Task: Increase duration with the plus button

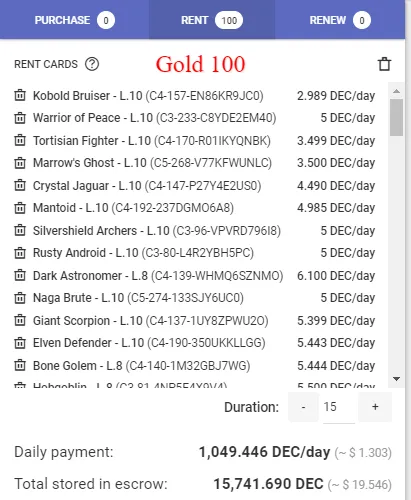Action: [375, 407]
